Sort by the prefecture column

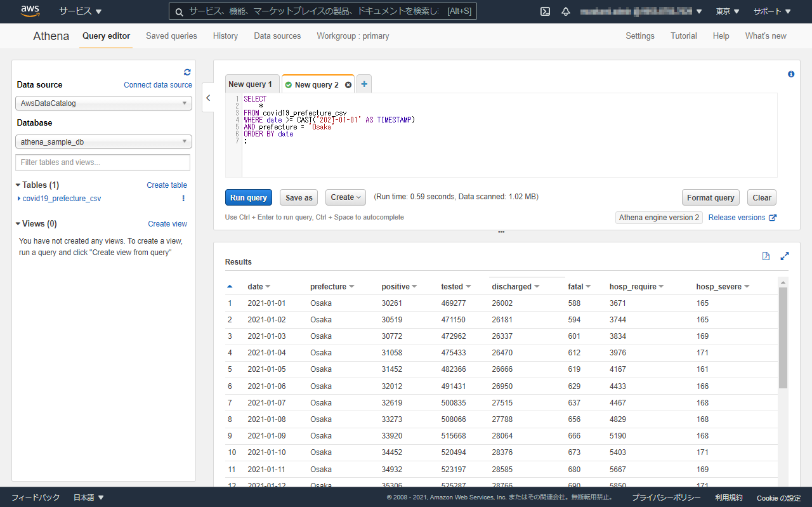[332, 287]
